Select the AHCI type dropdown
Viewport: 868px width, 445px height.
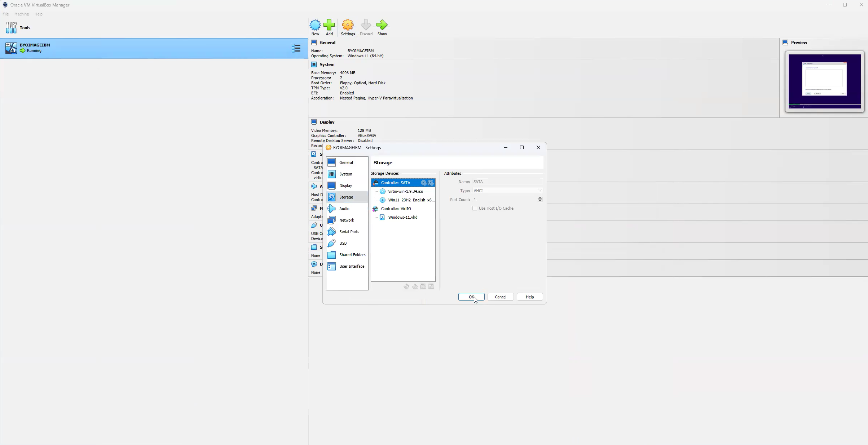507,190
